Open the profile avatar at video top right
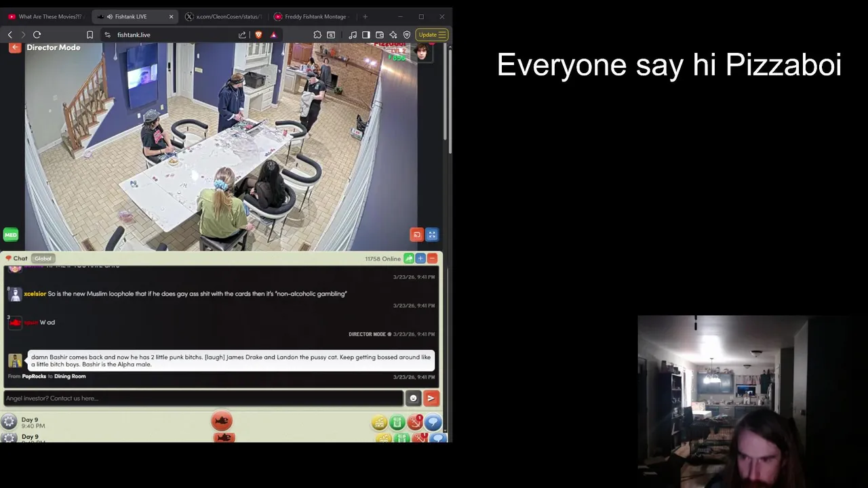The height and width of the screenshot is (488, 868). click(x=422, y=52)
